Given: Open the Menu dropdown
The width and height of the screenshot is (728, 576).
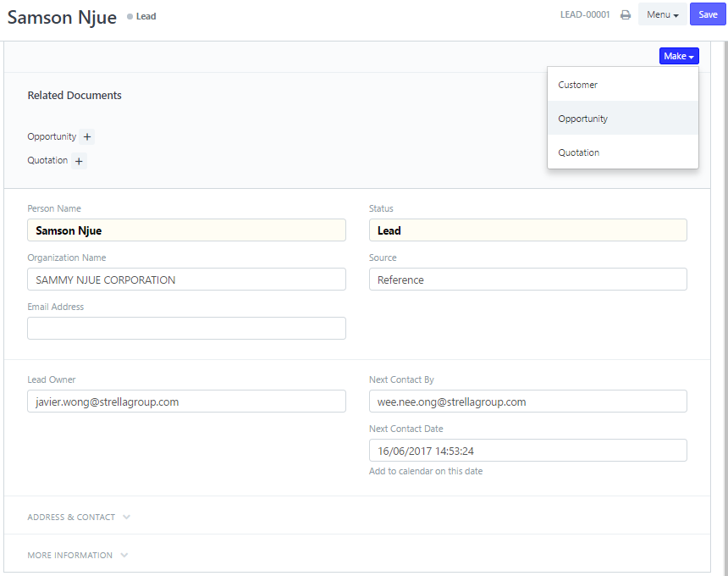Looking at the screenshot, I should tap(663, 14).
